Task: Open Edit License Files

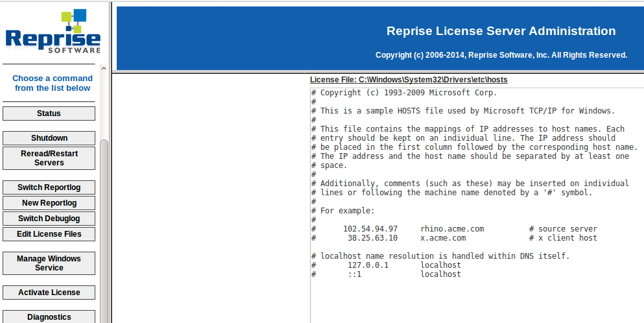Action: [x=49, y=234]
